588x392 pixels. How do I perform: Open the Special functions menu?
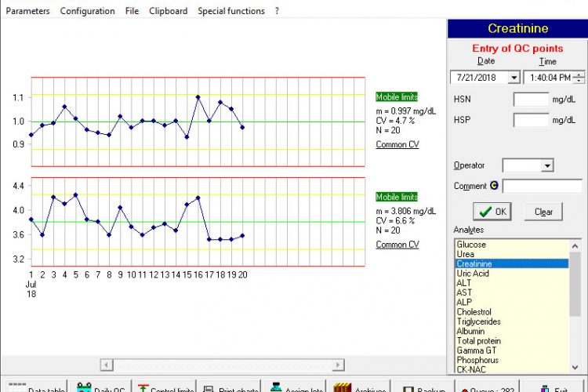(x=230, y=11)
